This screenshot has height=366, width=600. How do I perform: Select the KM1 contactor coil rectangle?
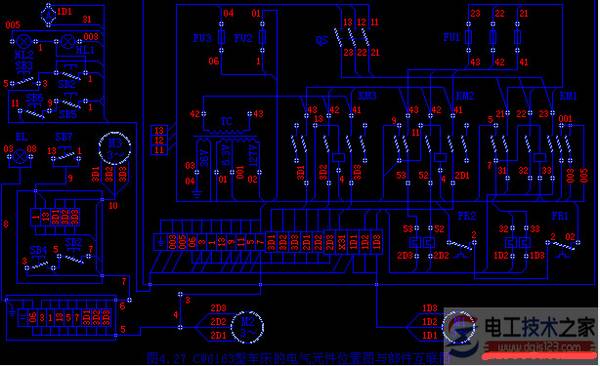[540, 157]
